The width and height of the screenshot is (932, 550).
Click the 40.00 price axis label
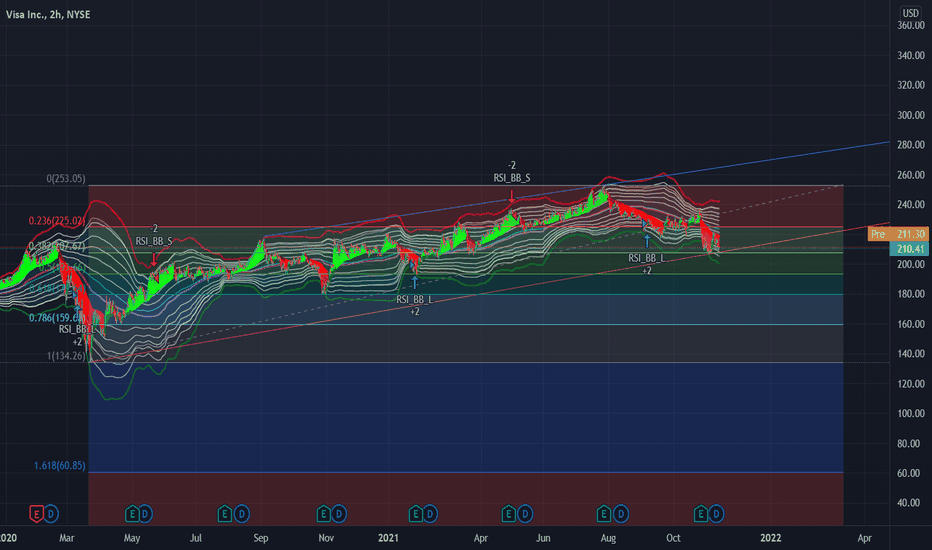coord(909,503)
